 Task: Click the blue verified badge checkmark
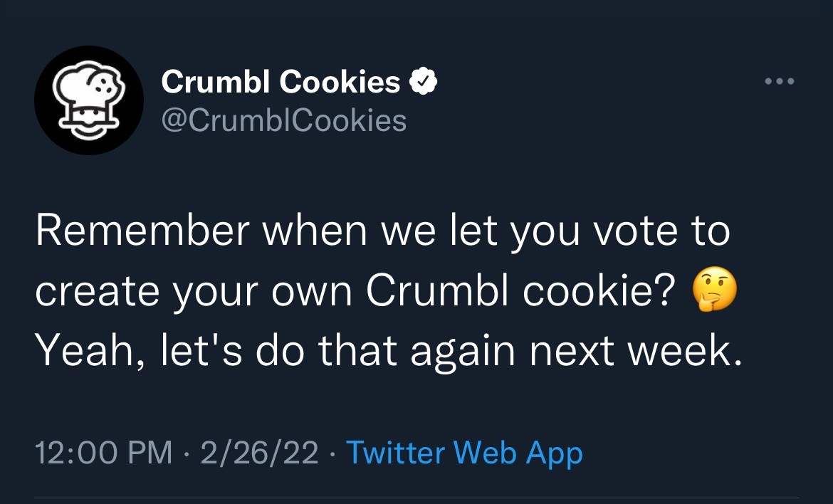tap(423, 83)
